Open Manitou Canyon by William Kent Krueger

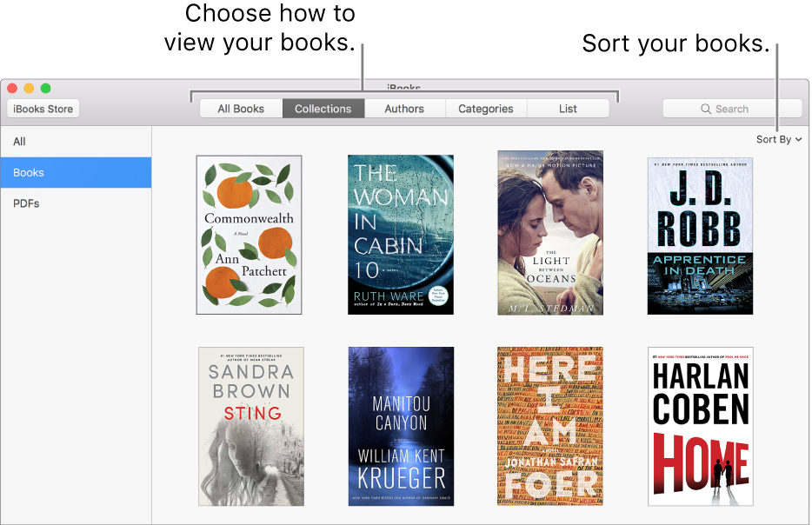click(402, 427)
